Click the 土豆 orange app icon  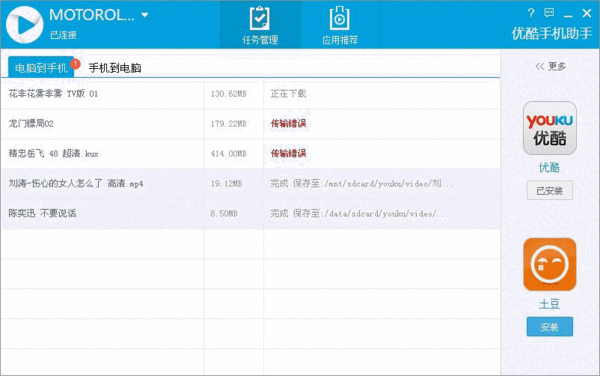click(549, 264)
